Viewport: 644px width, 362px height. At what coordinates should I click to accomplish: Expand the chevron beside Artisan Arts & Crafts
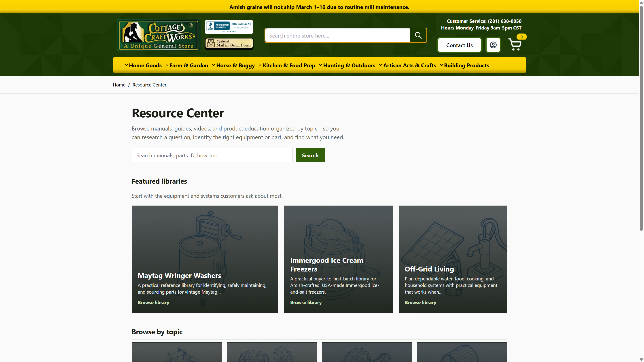381,65
